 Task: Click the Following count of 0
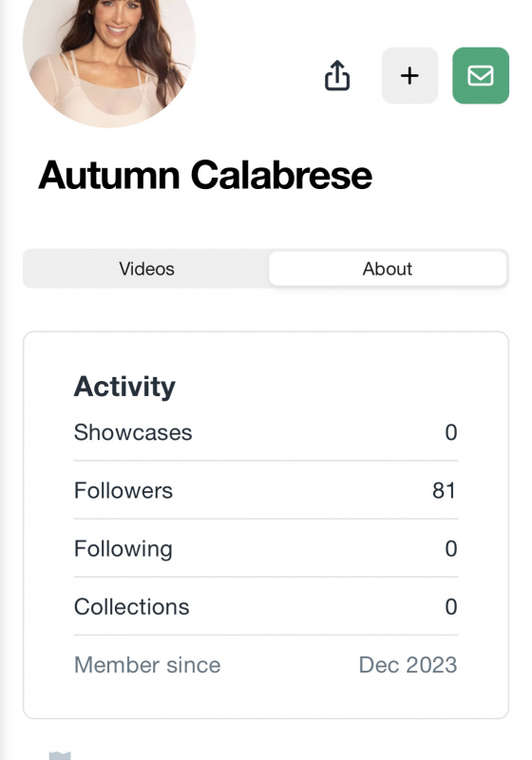tap(451, 549)
